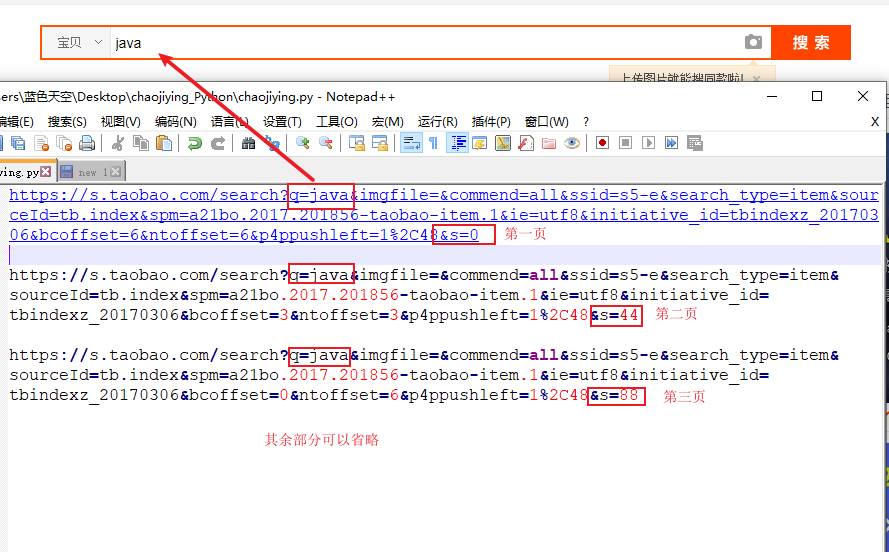Screen dimensions: 889x552
Task: Click the User Defined Language icon
Action: click(480, 143)
